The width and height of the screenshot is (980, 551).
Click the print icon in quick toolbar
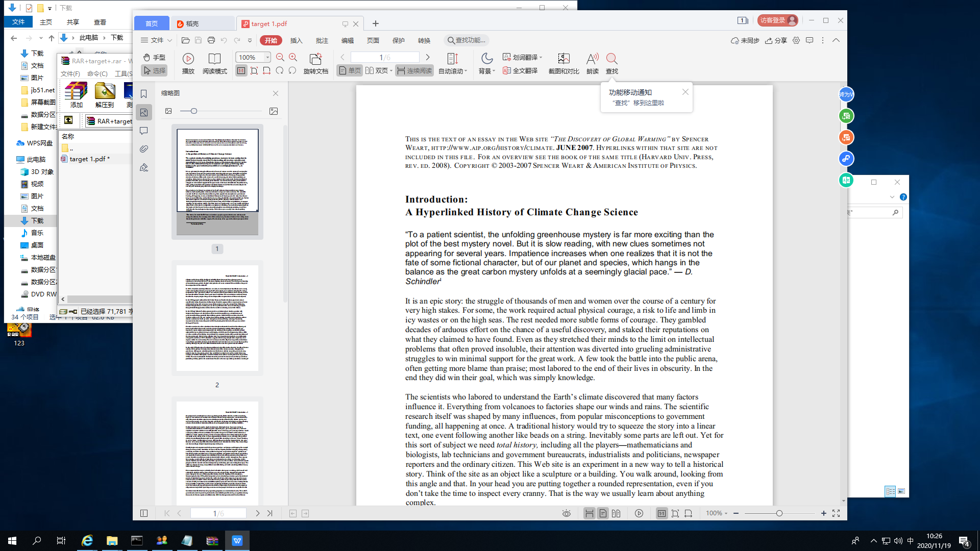211,40
